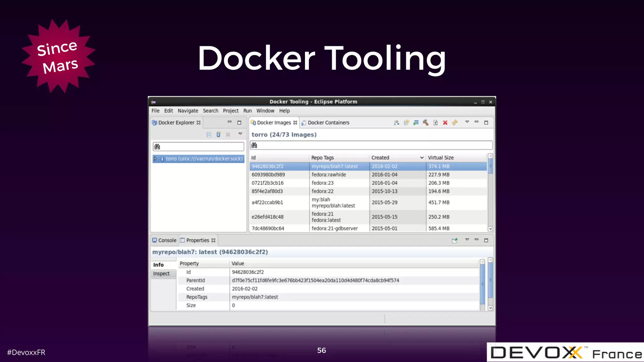
Task: Click the Property column header
Action: (x=203, y=264)
